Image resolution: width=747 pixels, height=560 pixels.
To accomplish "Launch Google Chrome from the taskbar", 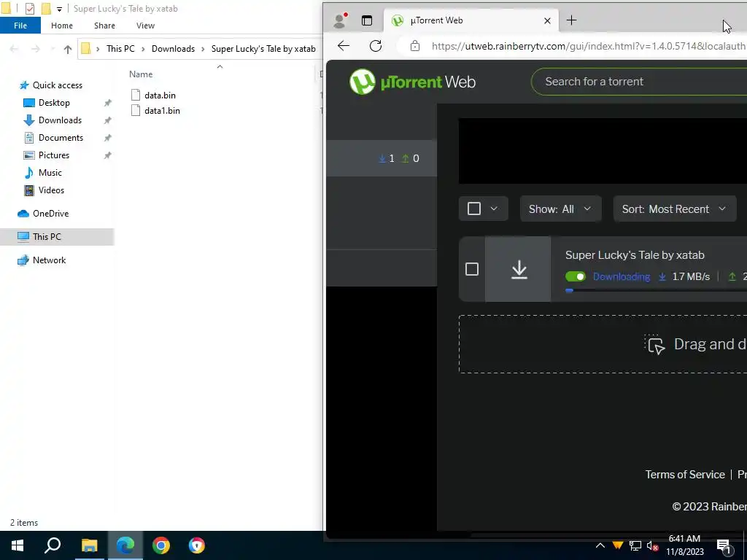I will point(161,545).
